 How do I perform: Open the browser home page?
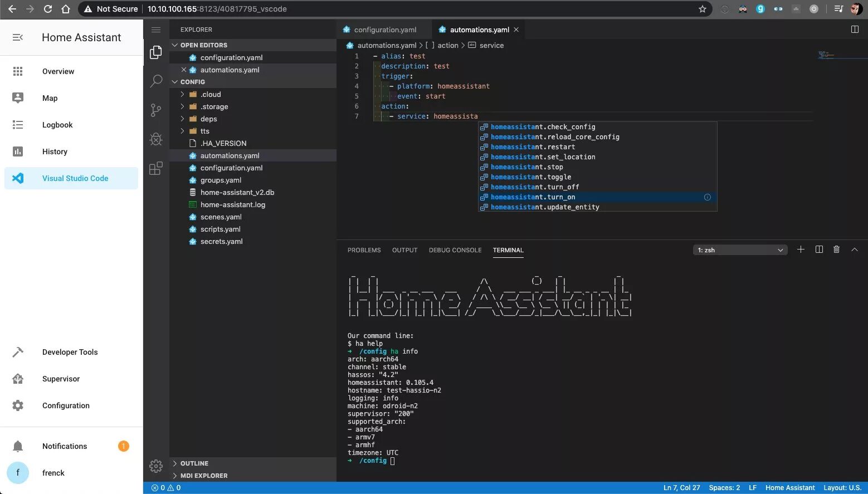66,9
